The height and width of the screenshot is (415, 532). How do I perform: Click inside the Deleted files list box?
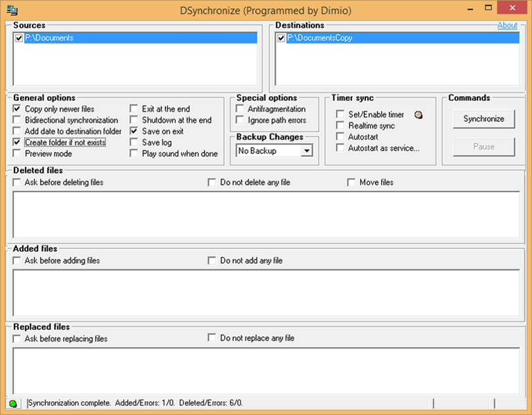point(266,214)
